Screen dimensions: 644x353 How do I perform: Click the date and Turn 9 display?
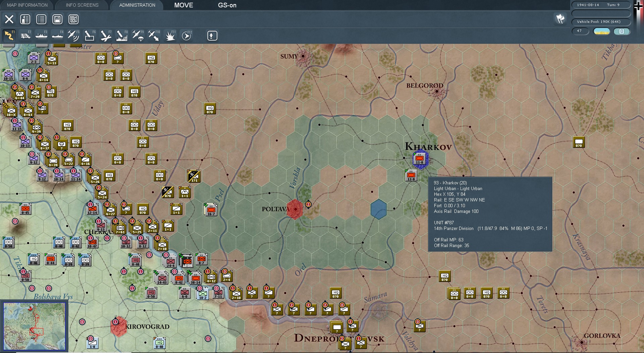pos(601,5)
